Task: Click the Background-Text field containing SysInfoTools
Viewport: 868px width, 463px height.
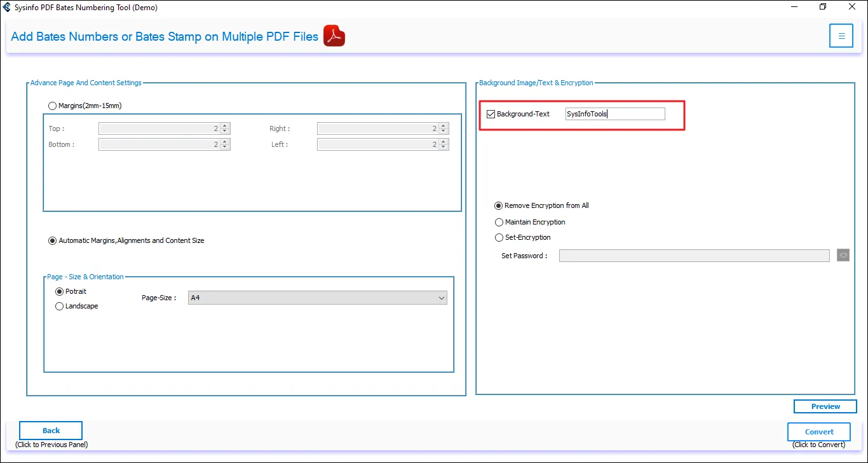Action: pyautogui.click(x=615, y=114)
